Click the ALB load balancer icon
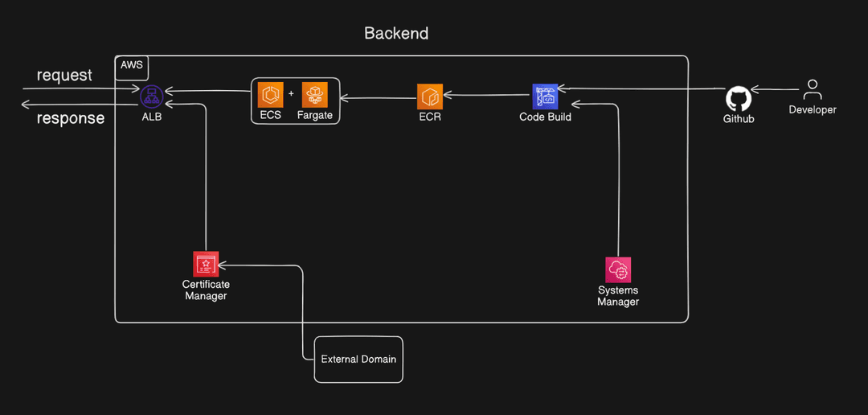The width and height of the screenshot is (868, 415). [x=151, y=97]
